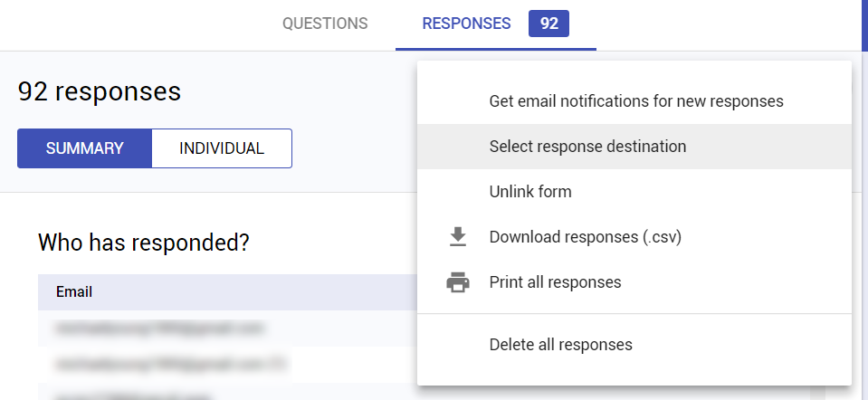Switch to the QUESTIONS tab
Screen dimensions: 868x400
click(325, 24)
